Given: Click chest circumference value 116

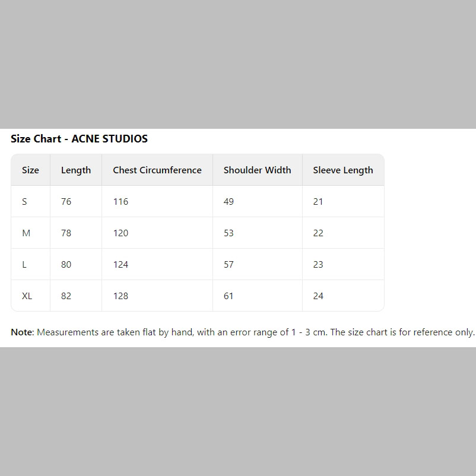Looking at the screenshot, I should point(121,202).
